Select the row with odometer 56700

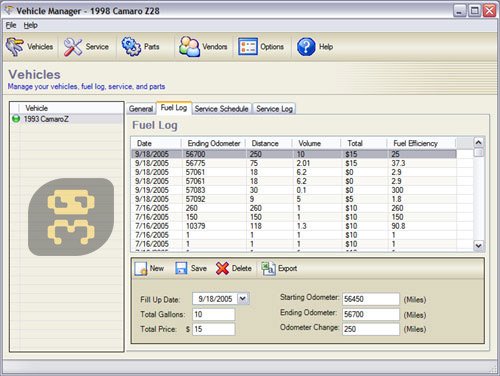294,154
